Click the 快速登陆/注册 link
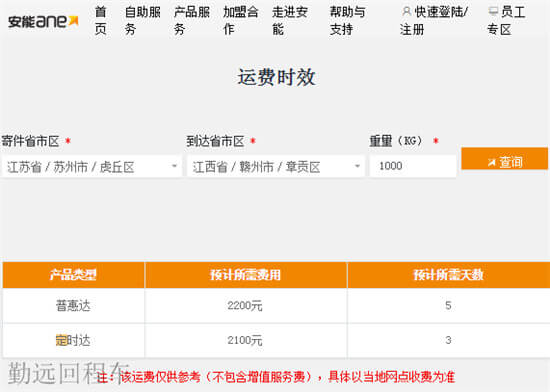Screen dimensions: 550x392 [434, 21]
